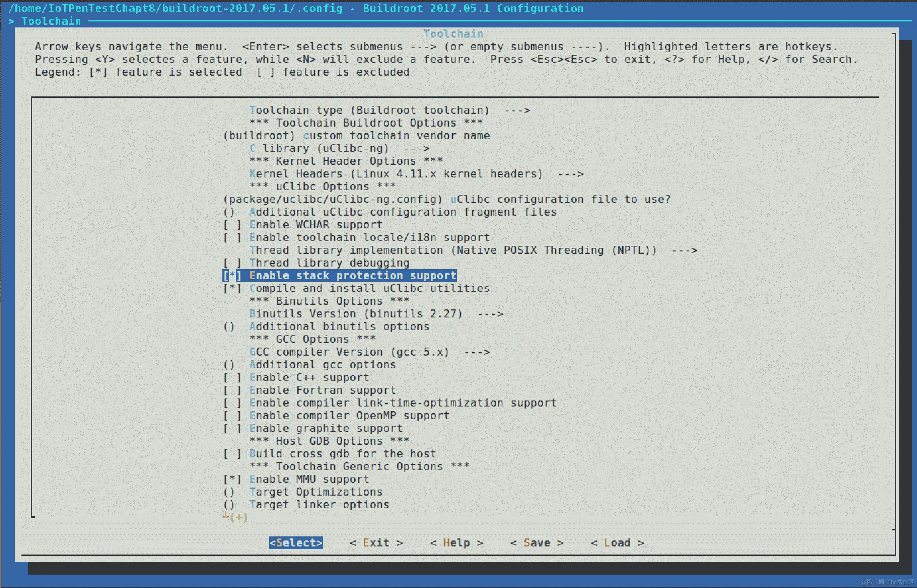
Task: Click the Save button
Action: [537, 543]
